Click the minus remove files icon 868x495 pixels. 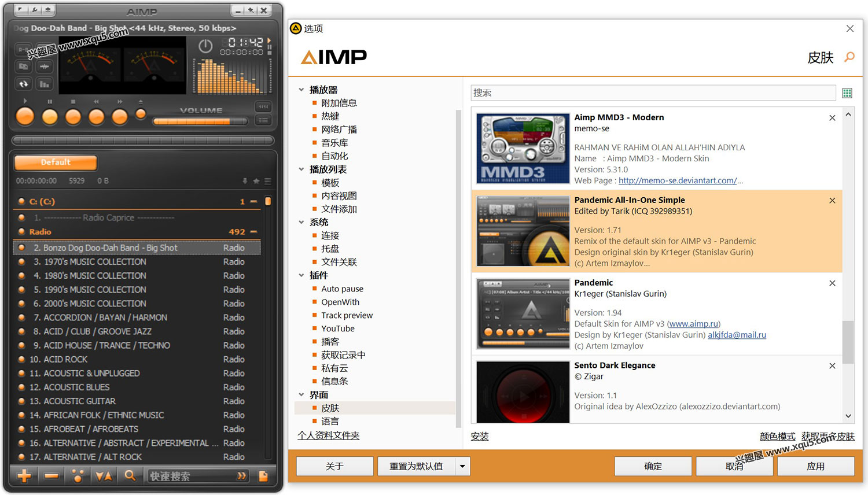point(52,476)
